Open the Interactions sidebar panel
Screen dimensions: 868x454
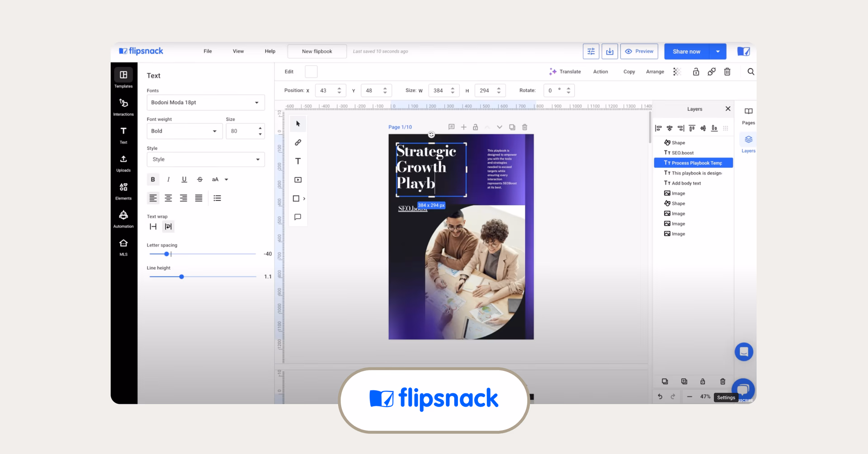[123, 107]
